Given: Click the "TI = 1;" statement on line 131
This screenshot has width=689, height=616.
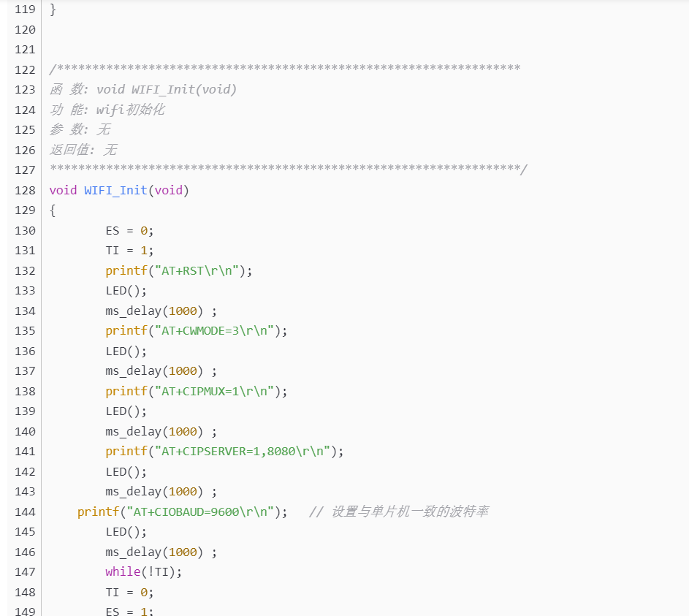Looking at the screenshot, I should tap(129, 251).
